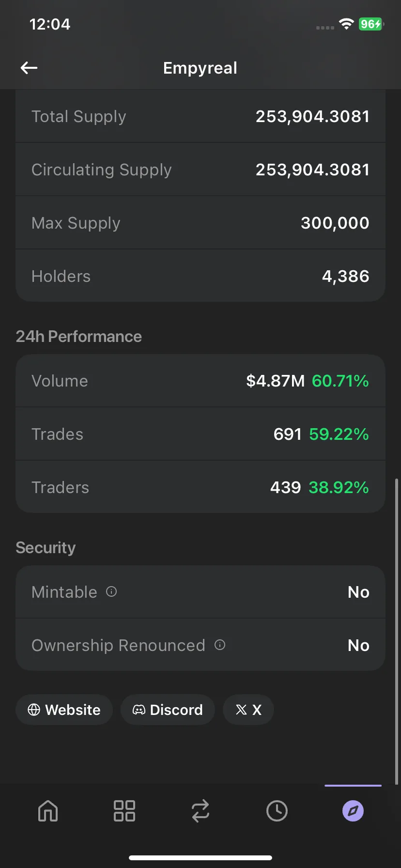
Task: Open the Home tab icon
Action: [x=48, y=810]
